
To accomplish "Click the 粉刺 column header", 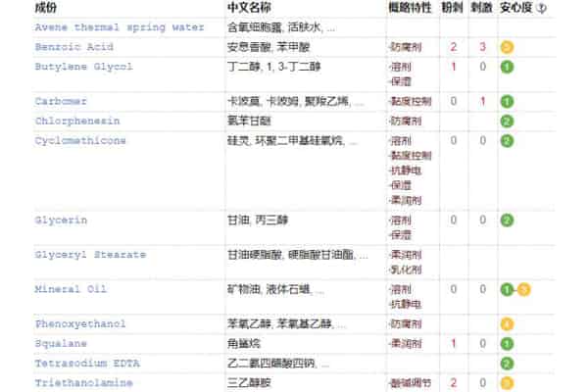I will (452, 8).
